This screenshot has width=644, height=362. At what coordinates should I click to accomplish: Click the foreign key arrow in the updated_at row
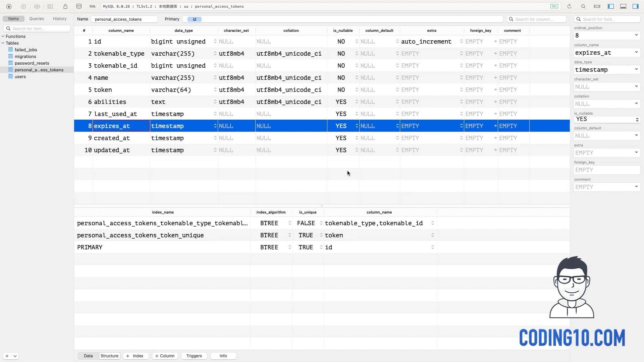coord(495,150)
